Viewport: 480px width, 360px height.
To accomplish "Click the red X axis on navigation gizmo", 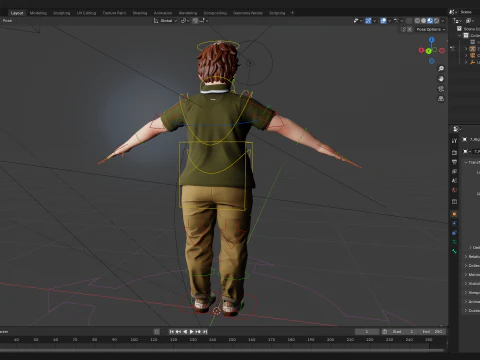I will coord(421,50).
